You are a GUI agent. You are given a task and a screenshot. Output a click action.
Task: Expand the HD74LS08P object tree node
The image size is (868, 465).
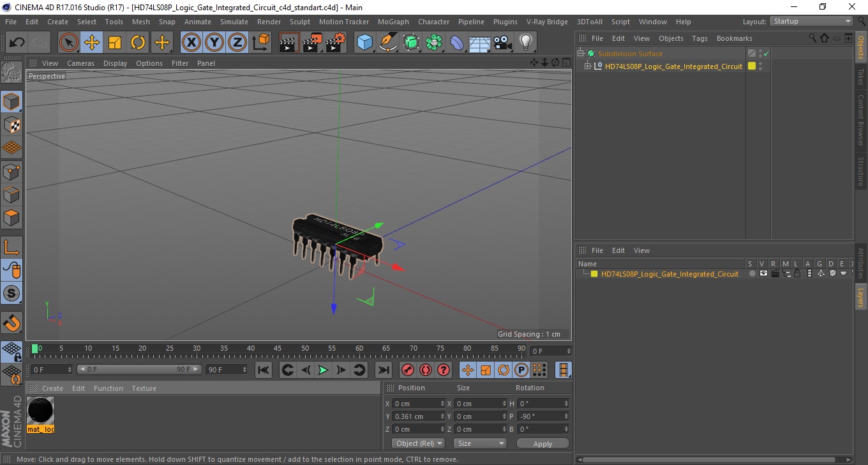[x=588, y=66]
